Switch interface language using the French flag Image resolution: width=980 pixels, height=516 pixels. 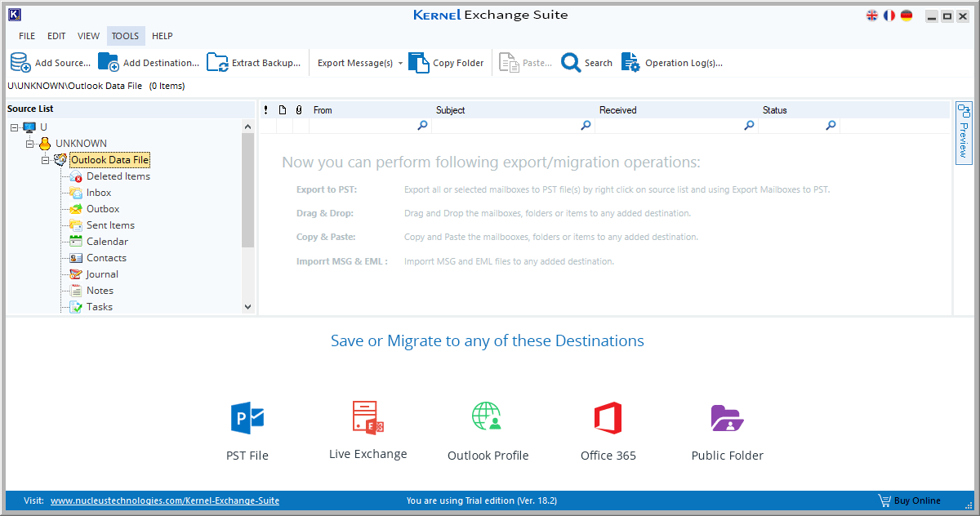point(889,15)
